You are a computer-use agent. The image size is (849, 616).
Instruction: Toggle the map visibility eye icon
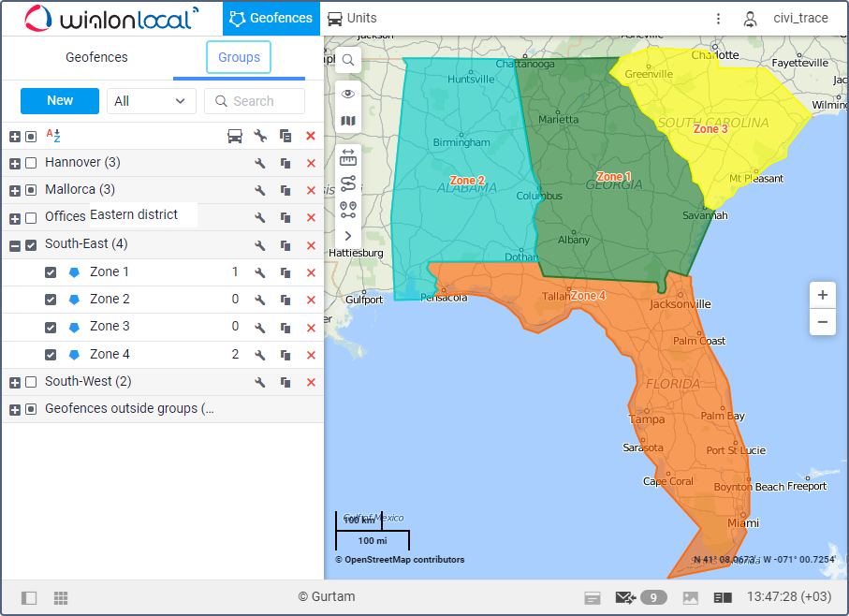347,94
